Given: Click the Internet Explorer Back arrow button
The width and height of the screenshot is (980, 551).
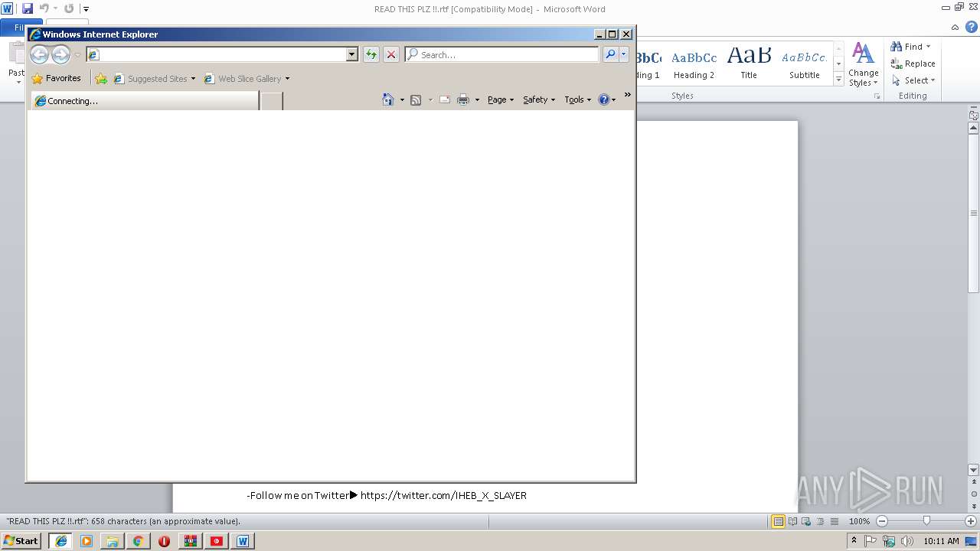Looking at the screenshot, I should click(x=39, y=54).
